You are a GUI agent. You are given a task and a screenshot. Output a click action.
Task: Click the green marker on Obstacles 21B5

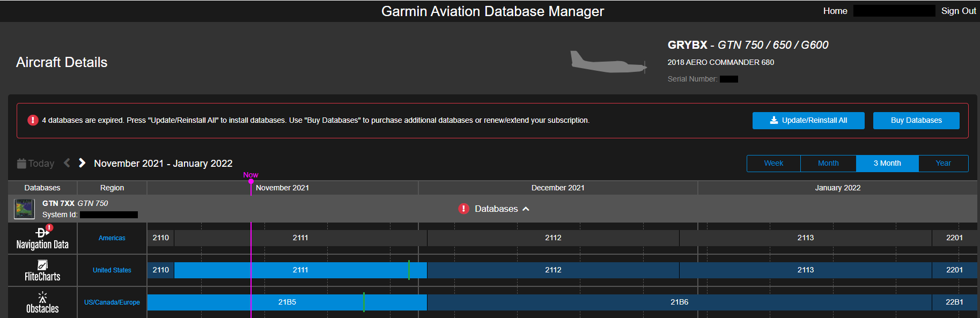(x=364, y=302)
